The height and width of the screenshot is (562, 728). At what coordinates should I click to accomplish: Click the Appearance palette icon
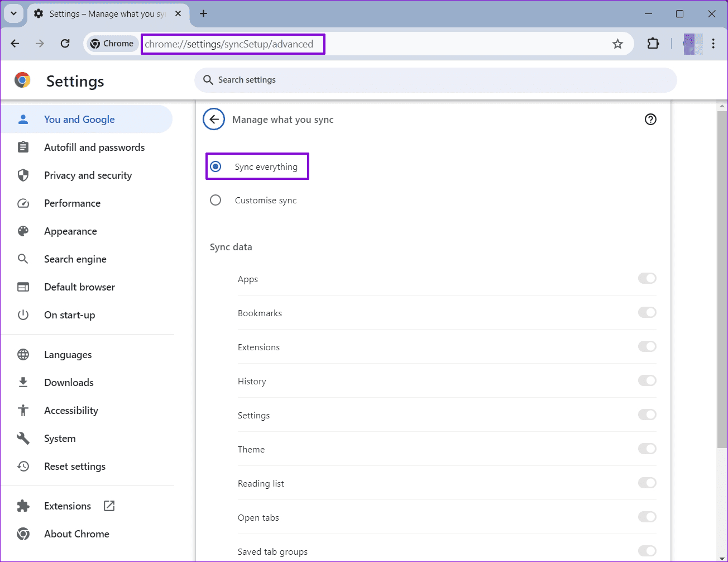23,231
